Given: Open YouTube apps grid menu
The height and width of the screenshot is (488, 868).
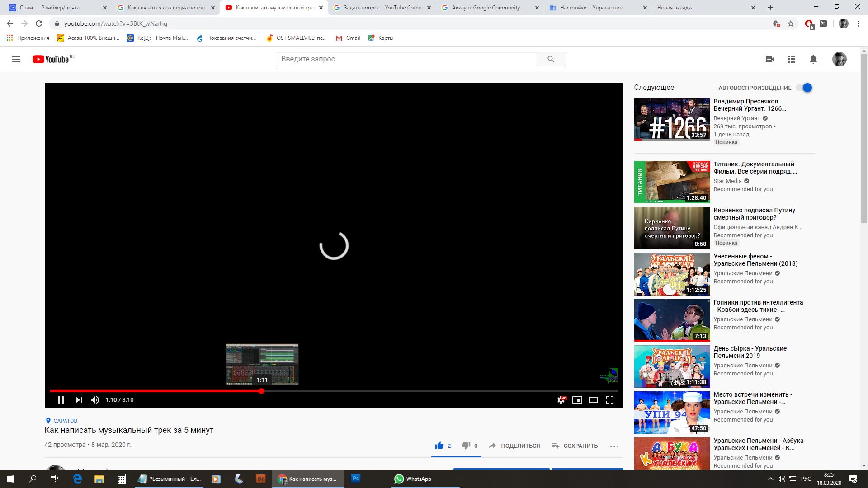Looking at the screenshot, I should pos(792,59).
